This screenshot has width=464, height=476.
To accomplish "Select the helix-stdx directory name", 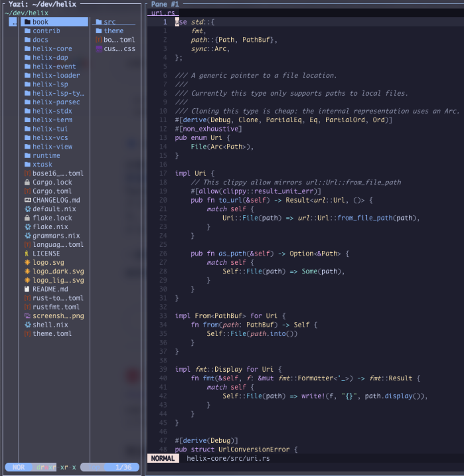I will [52, 111].
